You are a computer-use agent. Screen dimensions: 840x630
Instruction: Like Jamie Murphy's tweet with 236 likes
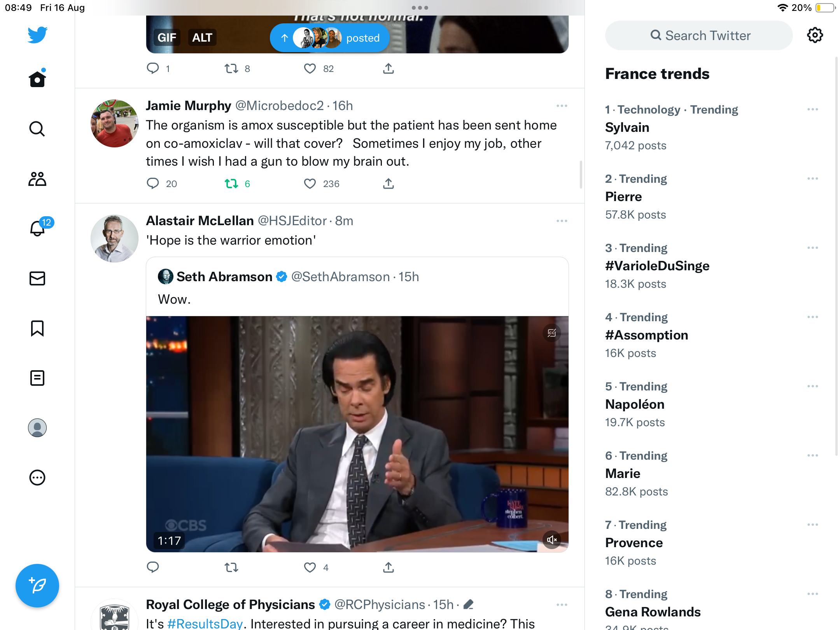(x=310, y=184)
